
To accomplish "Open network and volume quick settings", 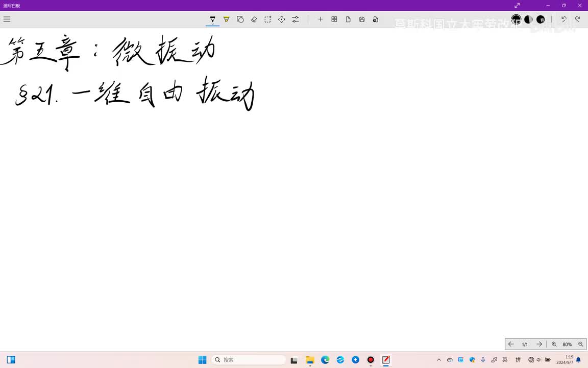I will click(539, 360).
